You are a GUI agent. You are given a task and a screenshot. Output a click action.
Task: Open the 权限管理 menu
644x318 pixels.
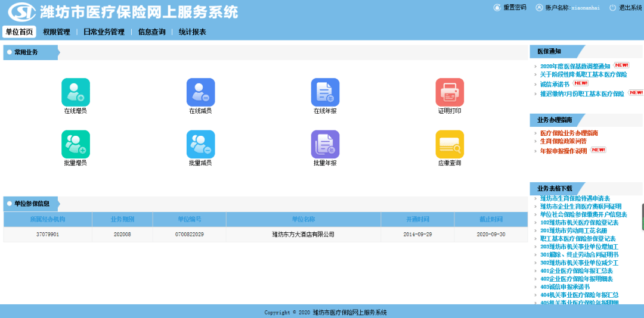click(57, 32)
